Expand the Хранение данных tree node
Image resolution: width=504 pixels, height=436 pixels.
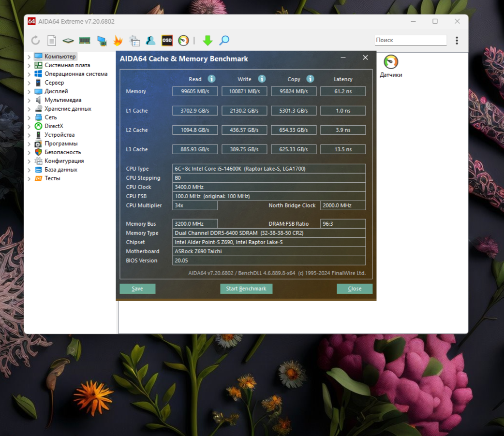[x=29, y=109]
